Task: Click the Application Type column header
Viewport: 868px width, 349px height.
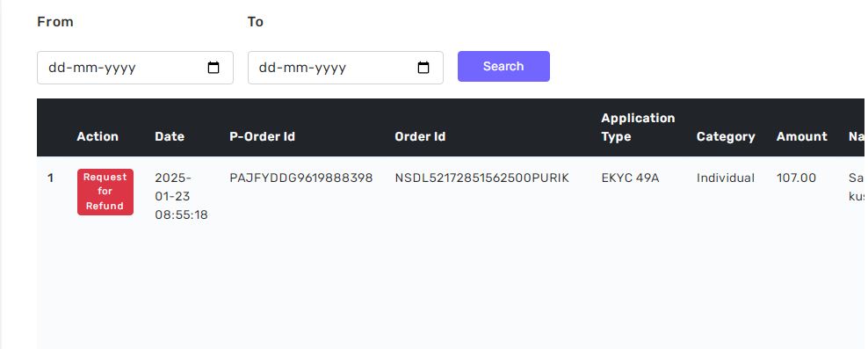Action: coord(639,127)
